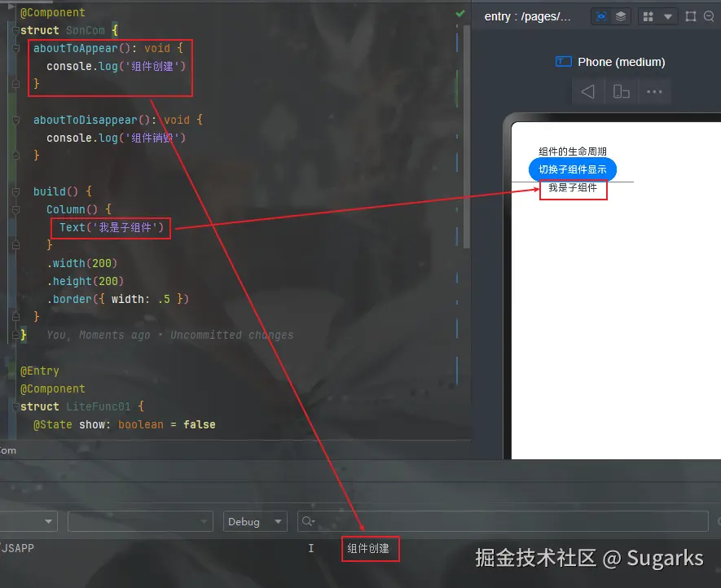
Task: Open the three-dots more options button
Action: (x=654, y=91)
